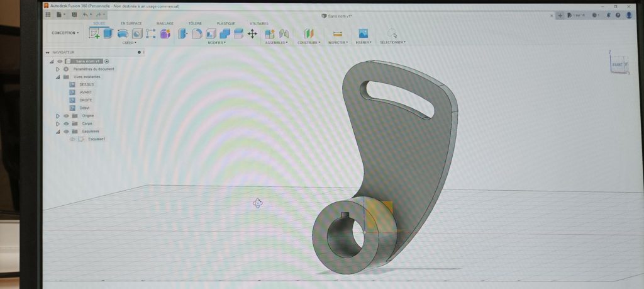Click the Move/Copy arrows icon

point(252,33)
